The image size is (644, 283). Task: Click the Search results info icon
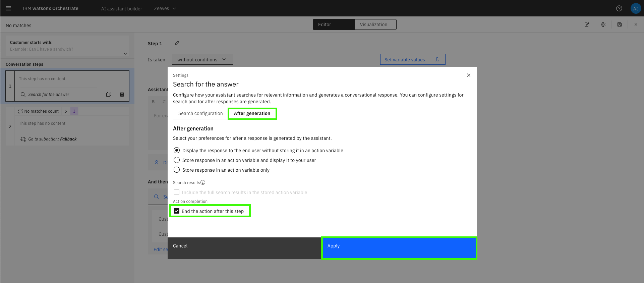pos(203,182)
